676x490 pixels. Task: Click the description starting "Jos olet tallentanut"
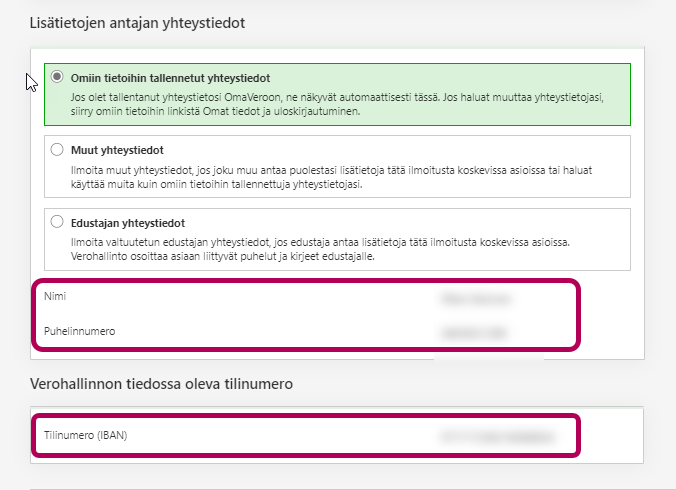click(330, 95)
